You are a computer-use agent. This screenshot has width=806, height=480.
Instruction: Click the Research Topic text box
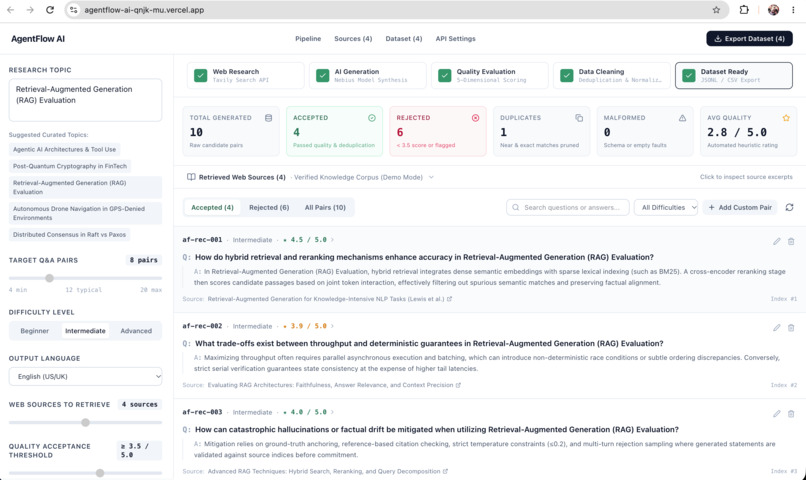point(85,100)
